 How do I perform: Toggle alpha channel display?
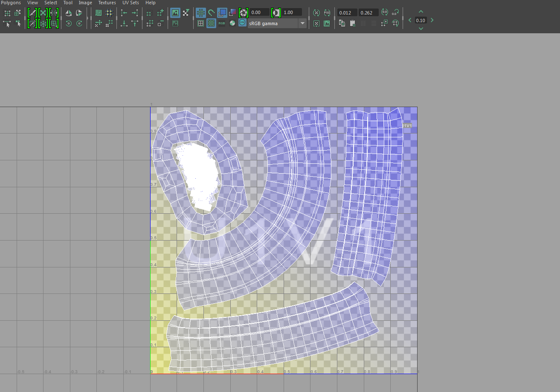click(x=232, y=23)
